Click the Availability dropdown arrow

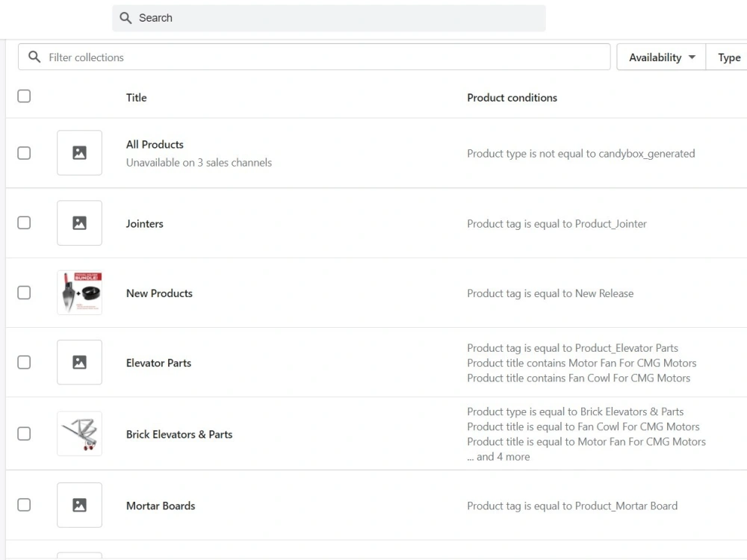(692, 57)
